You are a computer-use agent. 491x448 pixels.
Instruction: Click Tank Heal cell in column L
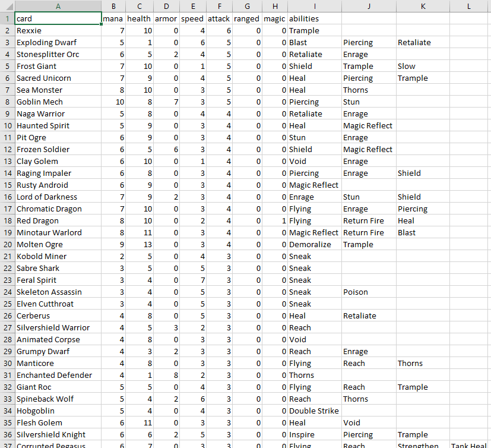468,445
